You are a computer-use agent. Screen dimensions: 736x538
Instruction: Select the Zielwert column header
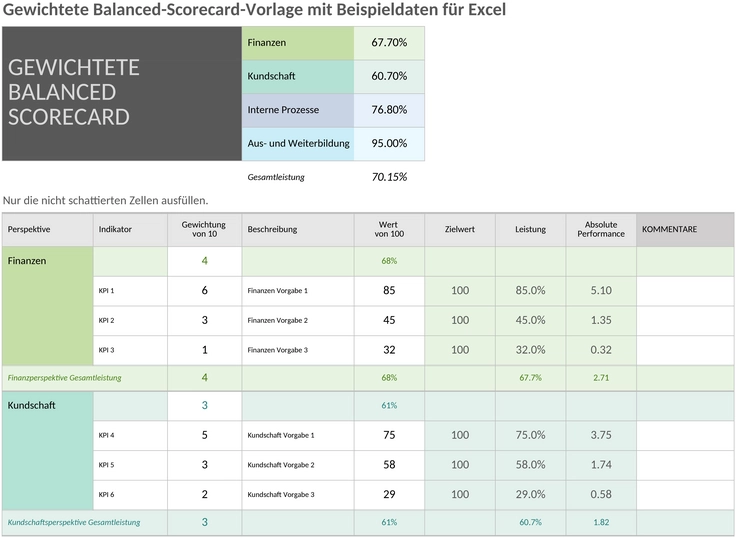[460, 230]
